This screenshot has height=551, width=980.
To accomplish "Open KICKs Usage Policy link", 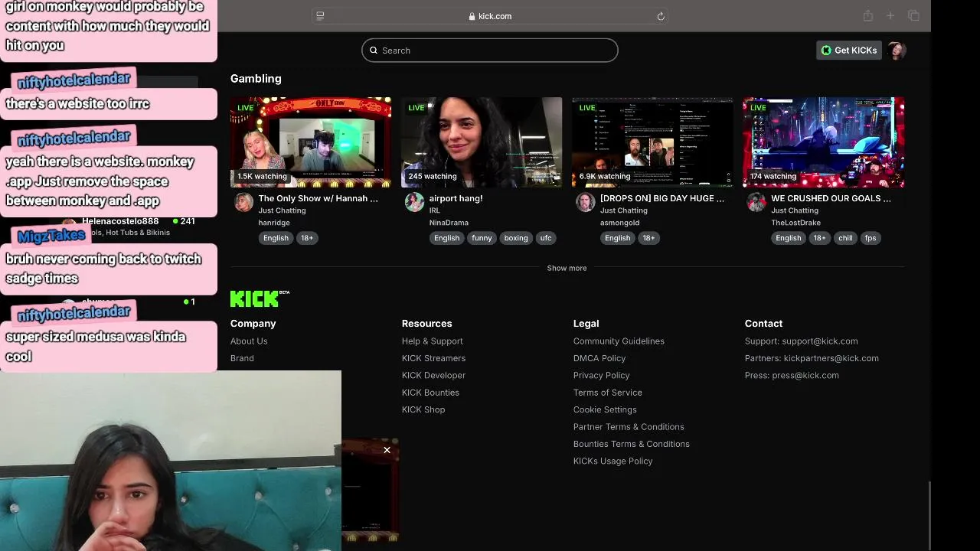I will tap(613, 461).
